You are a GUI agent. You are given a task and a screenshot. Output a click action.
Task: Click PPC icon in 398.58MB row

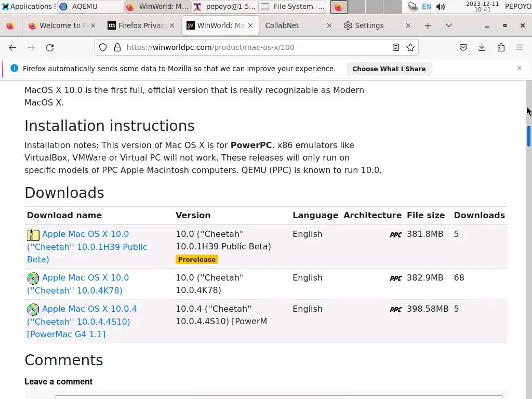click(x=395, y=310)
